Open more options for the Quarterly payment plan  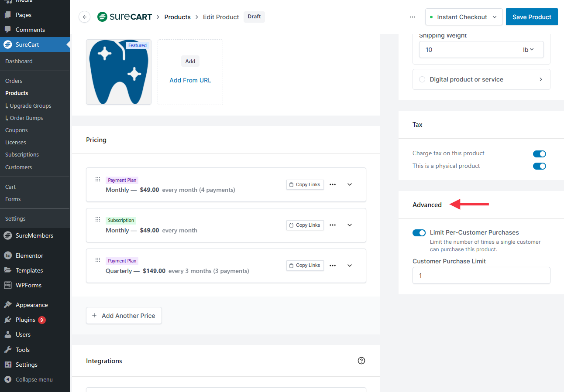(333, 266)
